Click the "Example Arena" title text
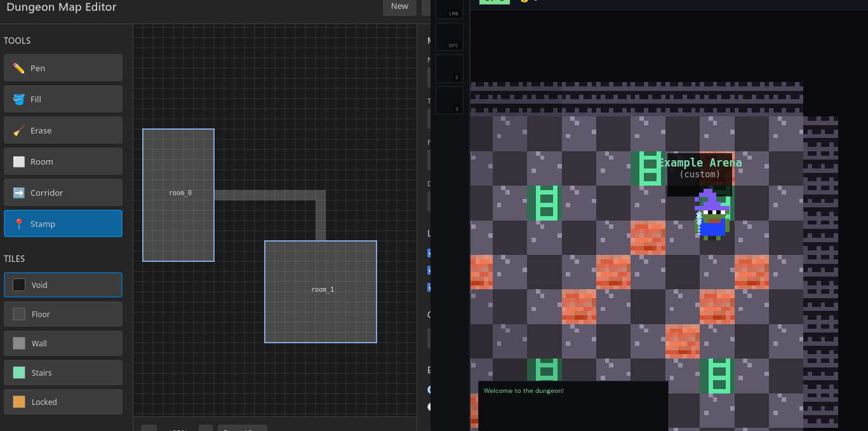The width and height of the screenshot is (868, 431). 700,163
